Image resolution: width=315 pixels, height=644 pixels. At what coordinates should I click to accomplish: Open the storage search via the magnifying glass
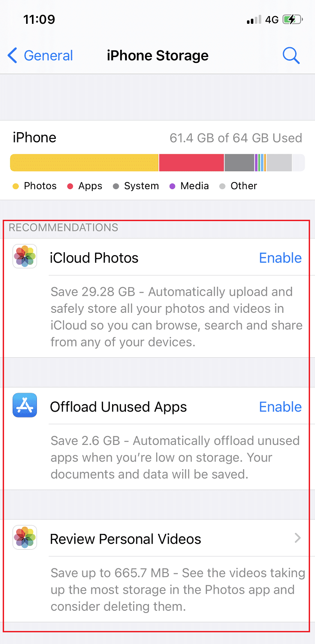[291, 55]
